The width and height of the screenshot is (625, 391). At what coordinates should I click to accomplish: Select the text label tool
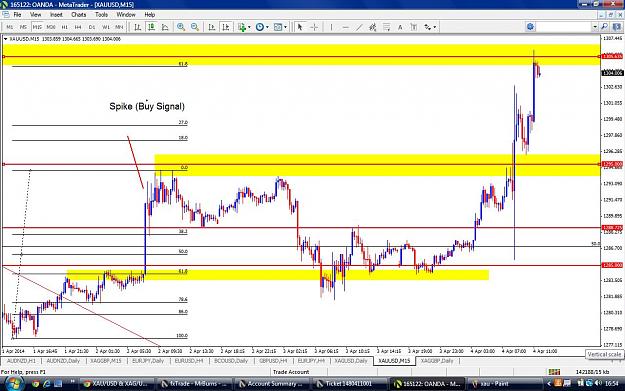[414, 27]
